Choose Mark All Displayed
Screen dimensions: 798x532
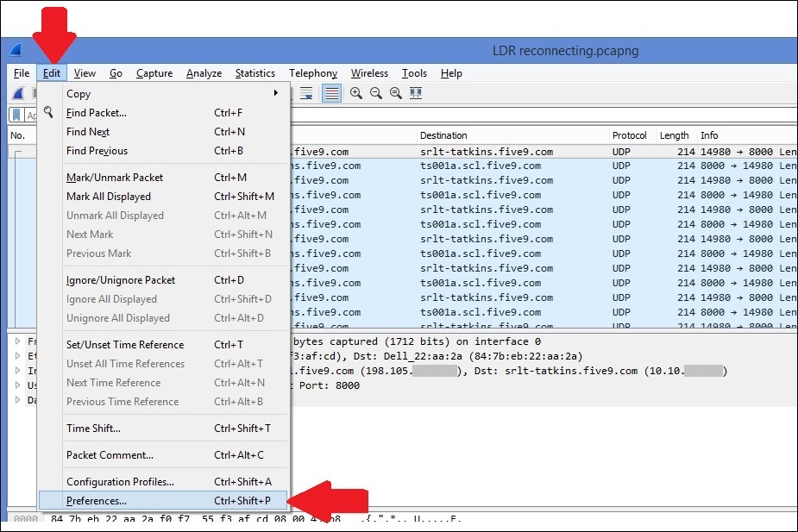[163, 197]
